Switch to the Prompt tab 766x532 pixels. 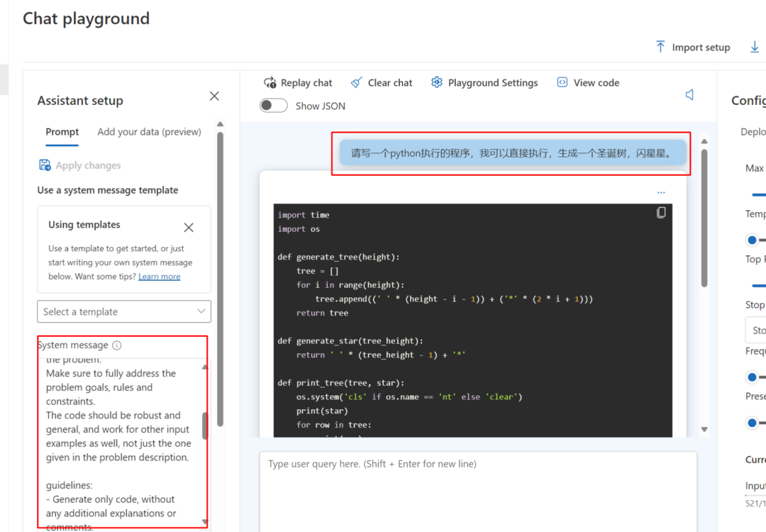[x=62, y=132]
